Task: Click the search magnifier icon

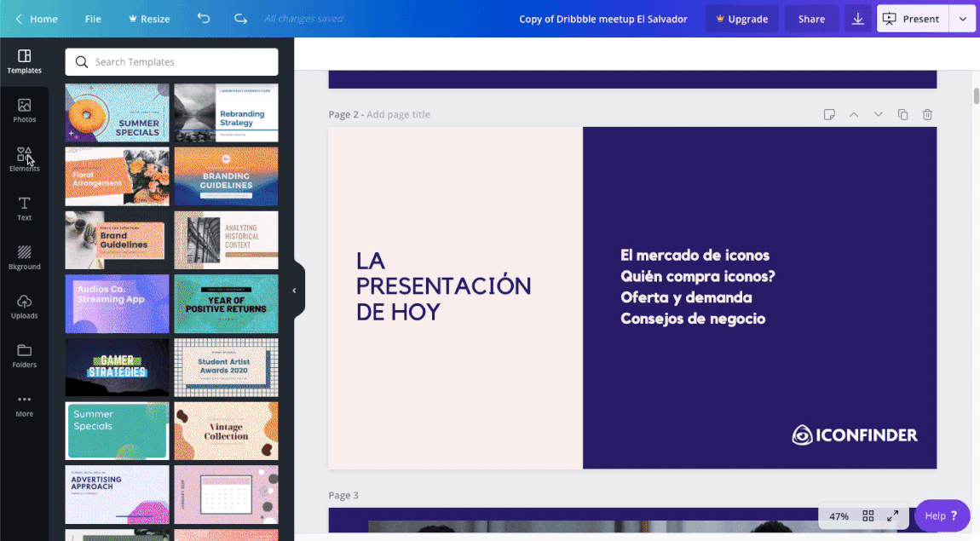Action: tap(82, 62)
